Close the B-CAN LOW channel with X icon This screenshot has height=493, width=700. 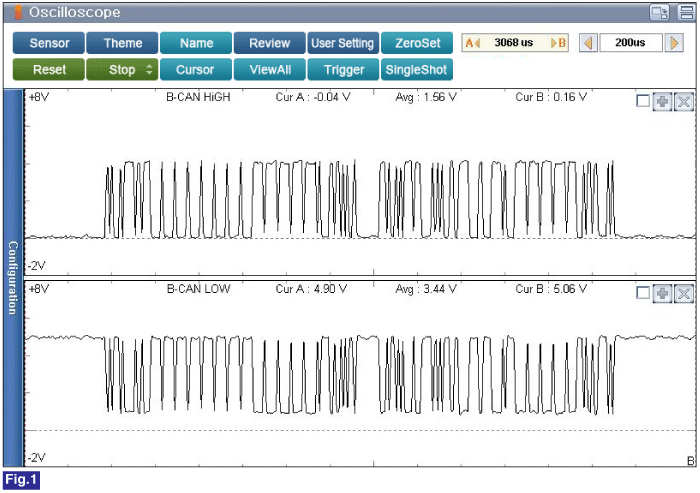coord(683,293)
